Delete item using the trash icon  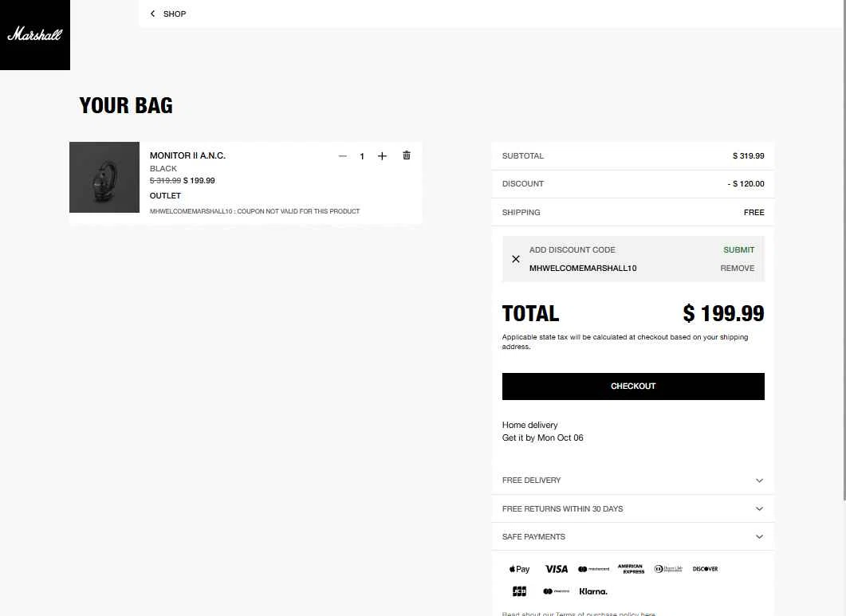pos(407,155)
